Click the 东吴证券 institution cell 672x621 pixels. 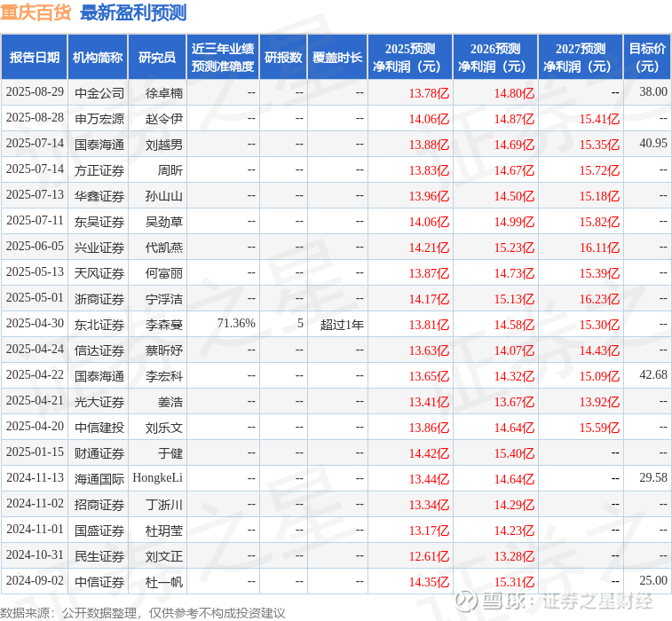pos(99,222)
